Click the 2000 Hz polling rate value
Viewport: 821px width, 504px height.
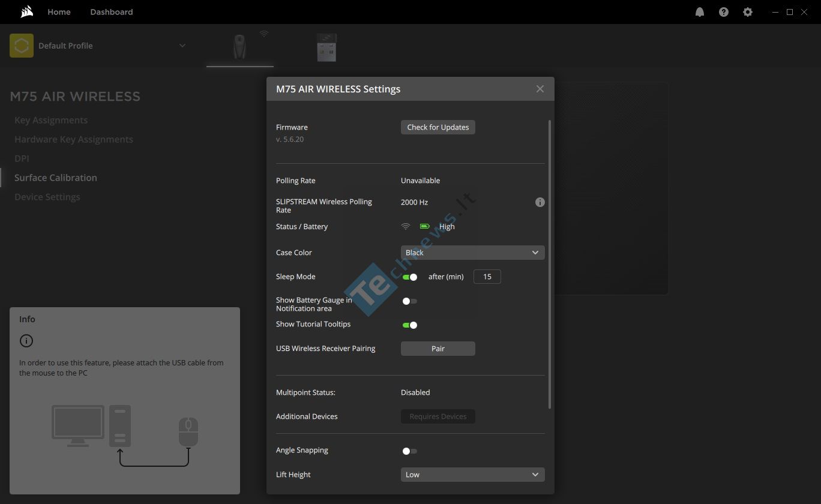(414, 202)
